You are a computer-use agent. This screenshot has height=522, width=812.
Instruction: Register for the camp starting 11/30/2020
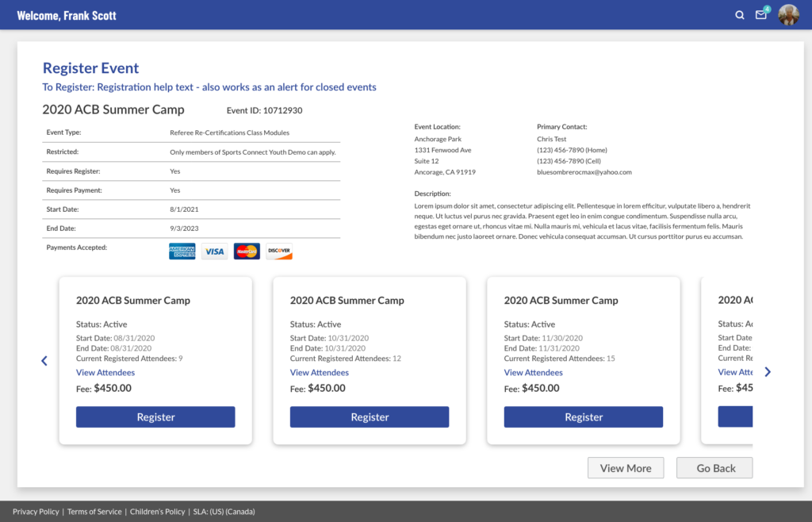pyautogui.click(x=584, y=417)
